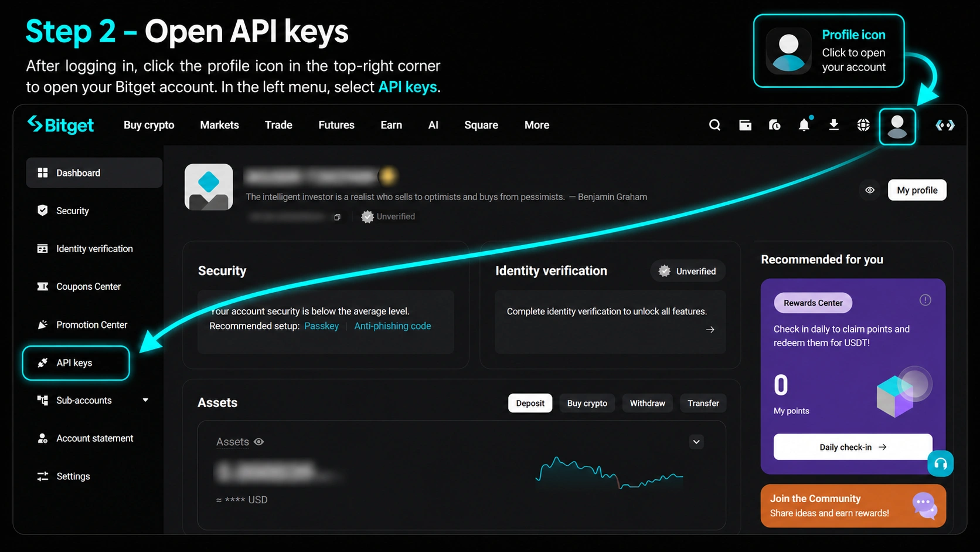Open the Futures menu
This screenshot has width=980, height=552.
pyautogui.click(x=336, y=125)
